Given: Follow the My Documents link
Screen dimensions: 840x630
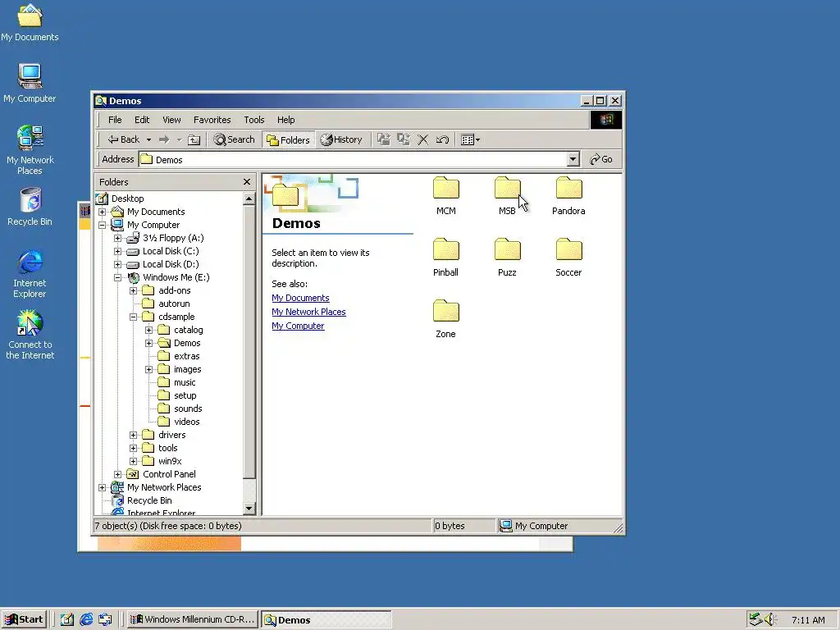Looking at the screenshot, I should [300, 298].
